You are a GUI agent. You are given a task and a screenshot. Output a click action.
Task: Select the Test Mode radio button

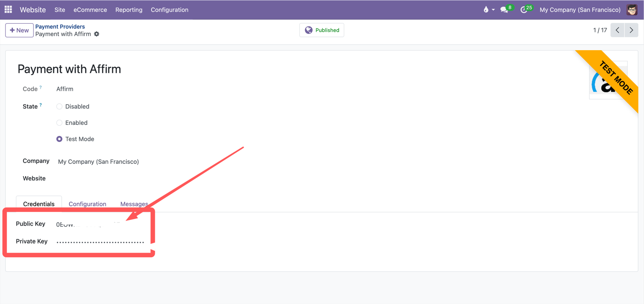point(60,139)
